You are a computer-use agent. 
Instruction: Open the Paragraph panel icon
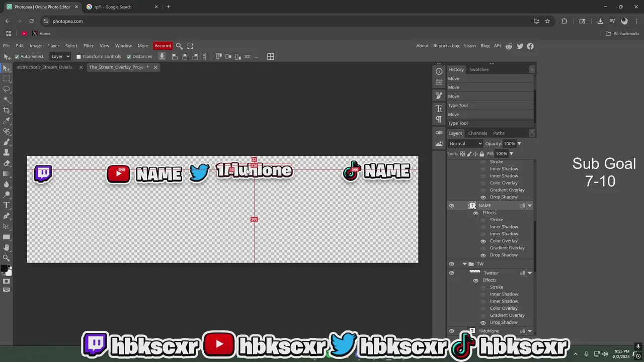439,119
